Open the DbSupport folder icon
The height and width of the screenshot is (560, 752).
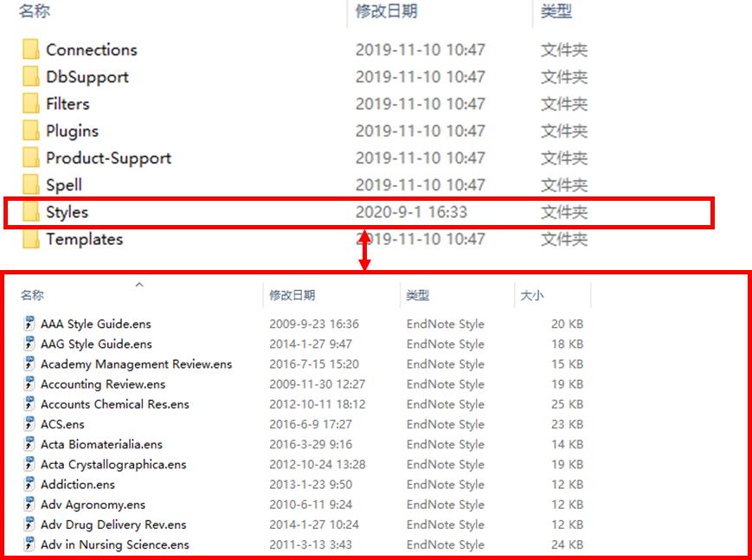coord(31,76)
